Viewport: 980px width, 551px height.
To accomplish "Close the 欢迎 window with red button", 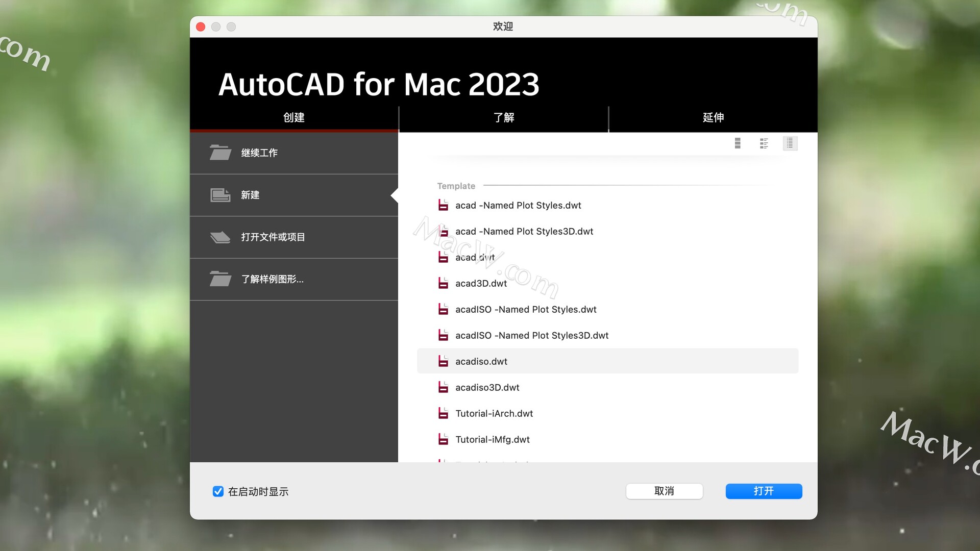I will coord(201,27).
